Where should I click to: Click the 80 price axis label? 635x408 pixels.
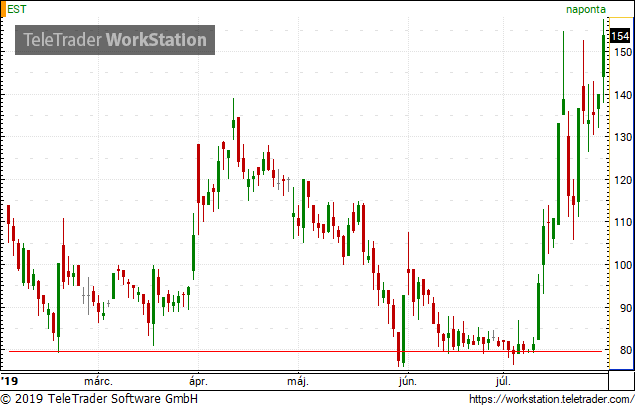[626, 350]
